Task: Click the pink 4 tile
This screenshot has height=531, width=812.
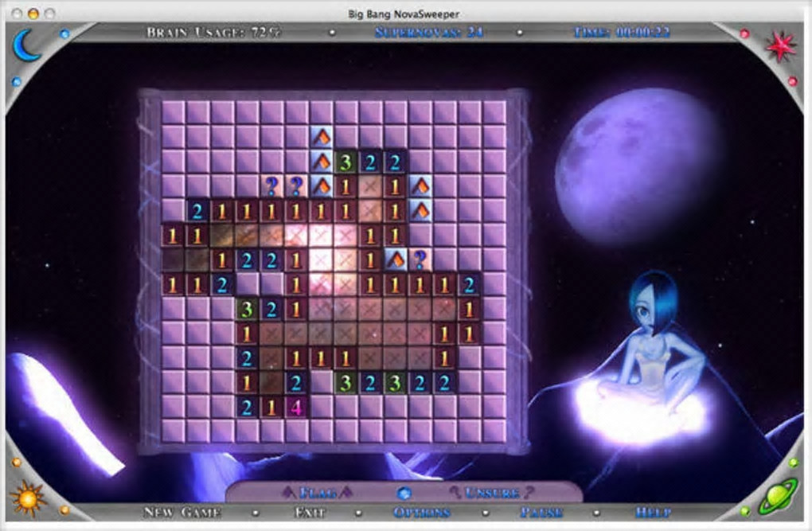Action: [x=296, y=407]
